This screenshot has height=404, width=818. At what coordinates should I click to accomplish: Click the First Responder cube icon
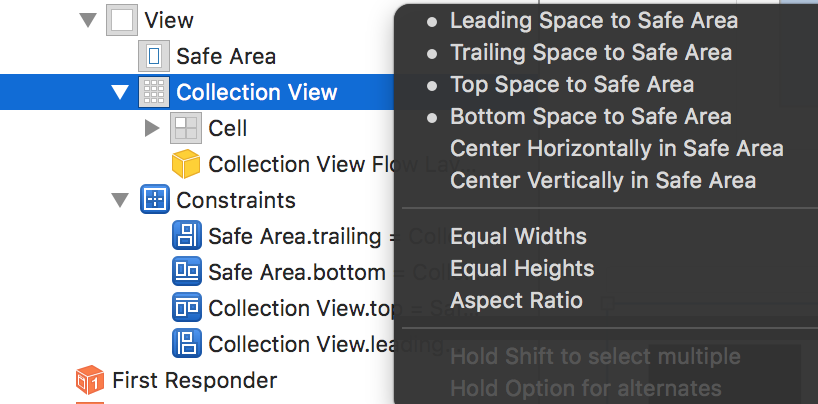(x=90, y=380)
